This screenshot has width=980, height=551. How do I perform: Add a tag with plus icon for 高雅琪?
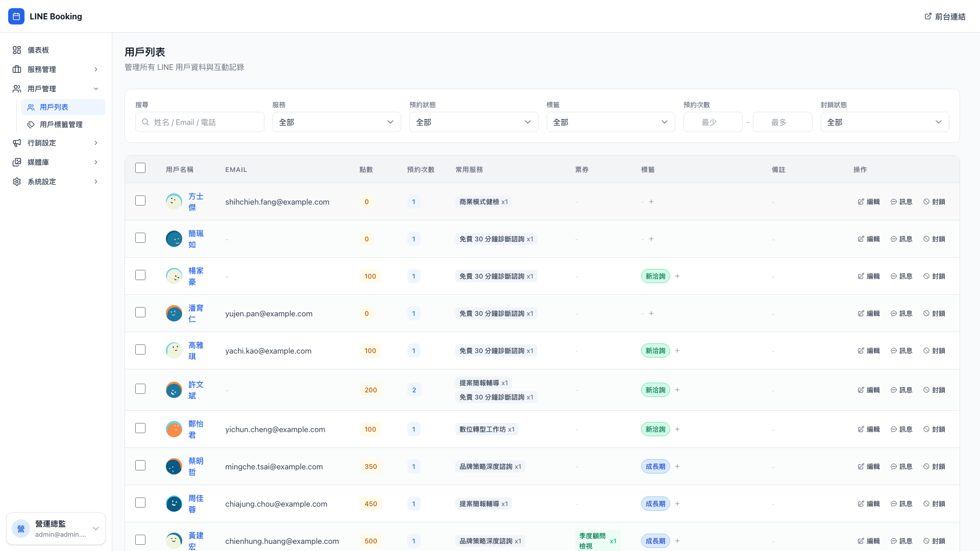pos(677,350)
